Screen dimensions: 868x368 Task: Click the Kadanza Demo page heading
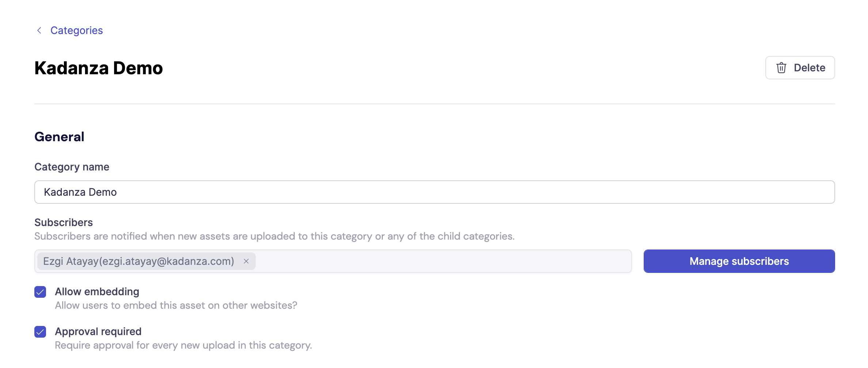99,68
